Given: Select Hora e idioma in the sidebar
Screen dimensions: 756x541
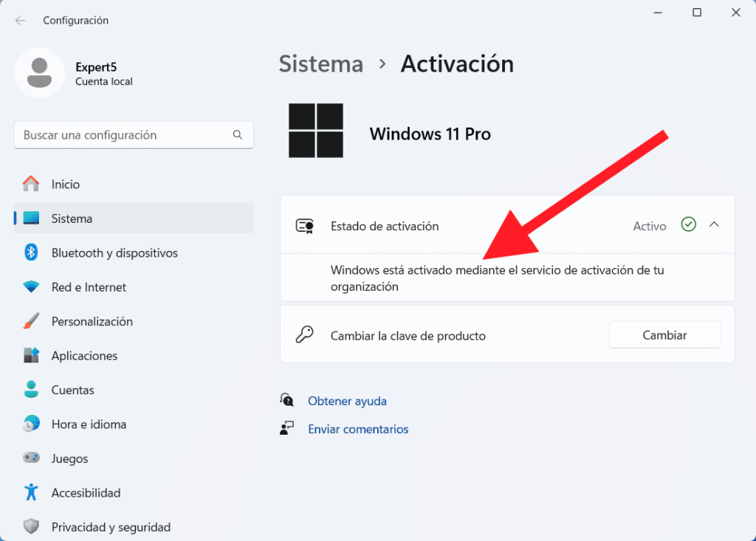Looking at the screenshot, I should tap(89, 424).
